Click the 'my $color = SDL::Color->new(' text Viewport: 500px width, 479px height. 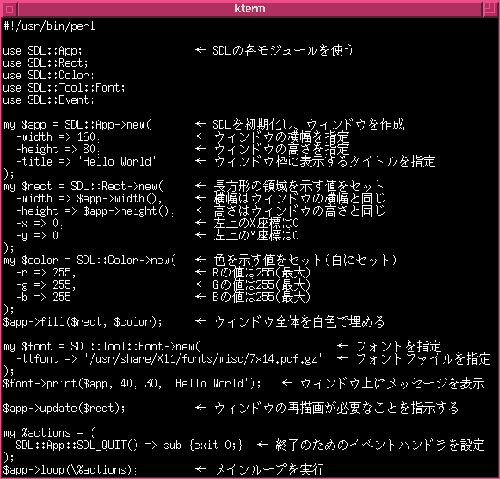[x=90, y=260]
